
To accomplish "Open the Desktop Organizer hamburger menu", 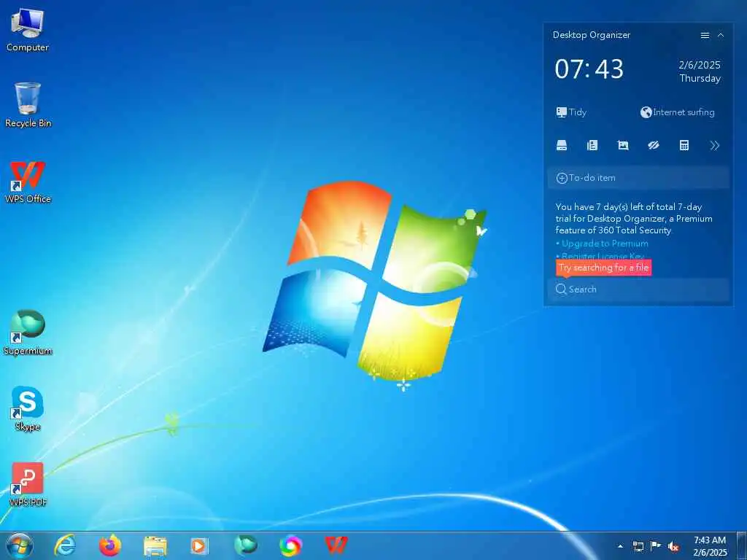I will (x=705, y=35).
